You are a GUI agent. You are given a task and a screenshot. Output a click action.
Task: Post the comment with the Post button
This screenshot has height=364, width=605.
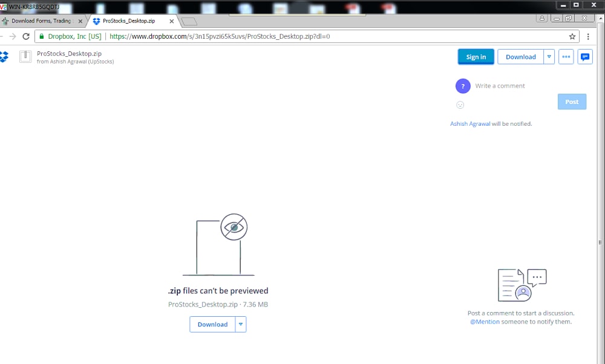[572, 102]
